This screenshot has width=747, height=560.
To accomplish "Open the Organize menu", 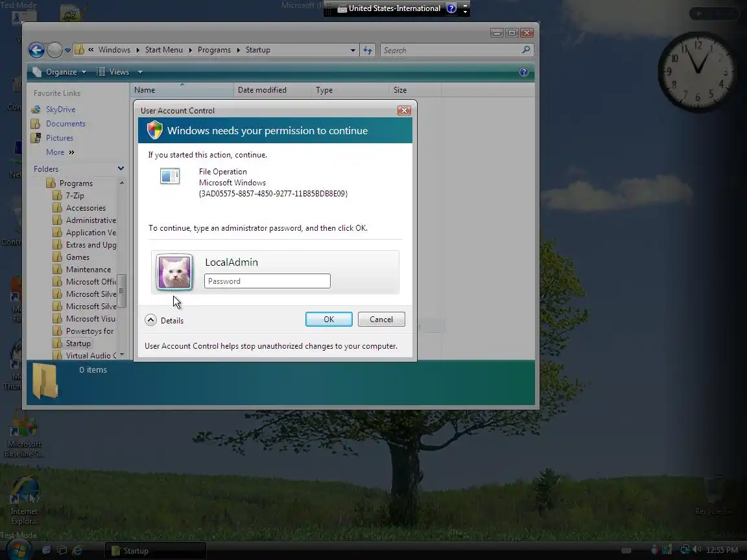I will [x=60, y=72].
